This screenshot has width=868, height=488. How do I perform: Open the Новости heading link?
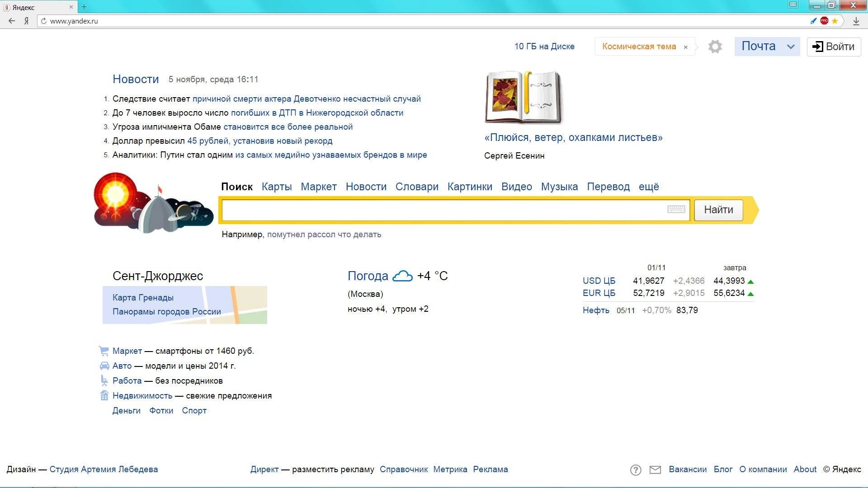(136, 79)
